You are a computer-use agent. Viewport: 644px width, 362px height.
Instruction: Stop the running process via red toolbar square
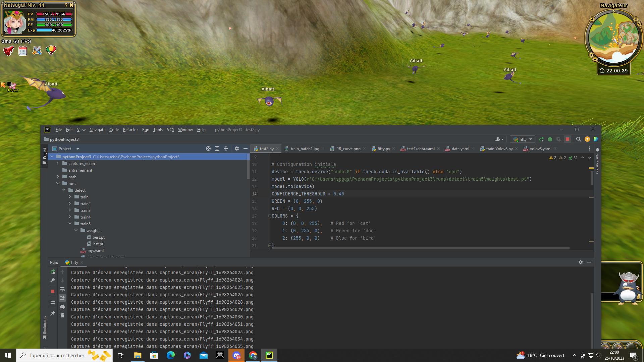coord(568,139)
